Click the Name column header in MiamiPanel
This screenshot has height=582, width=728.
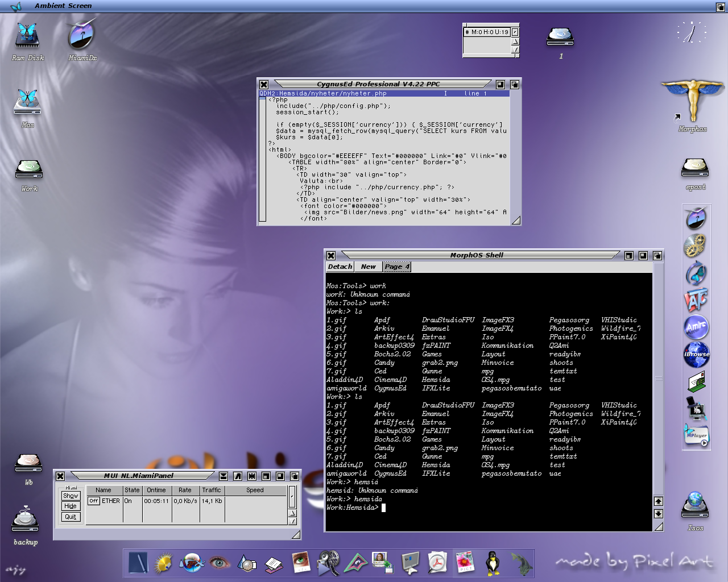(x=104, y=490)
